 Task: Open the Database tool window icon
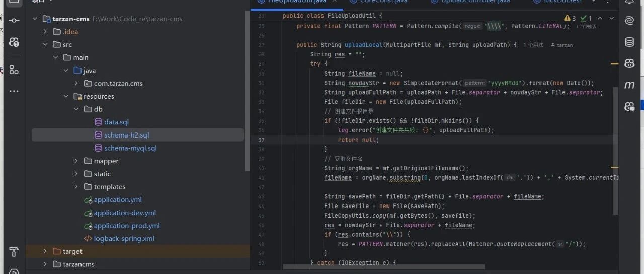[629, 42]
